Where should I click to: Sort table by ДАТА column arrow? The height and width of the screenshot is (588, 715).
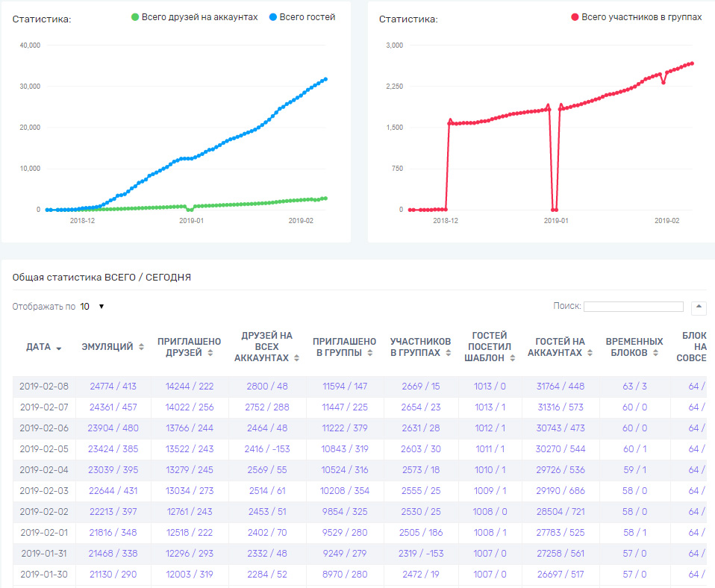(x=59, y=348)
